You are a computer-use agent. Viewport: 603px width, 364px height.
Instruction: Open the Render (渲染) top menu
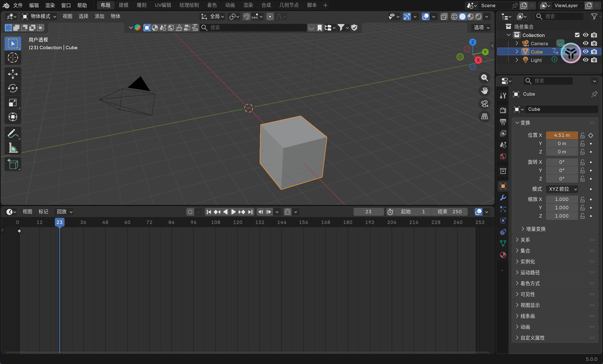(50, 5)
